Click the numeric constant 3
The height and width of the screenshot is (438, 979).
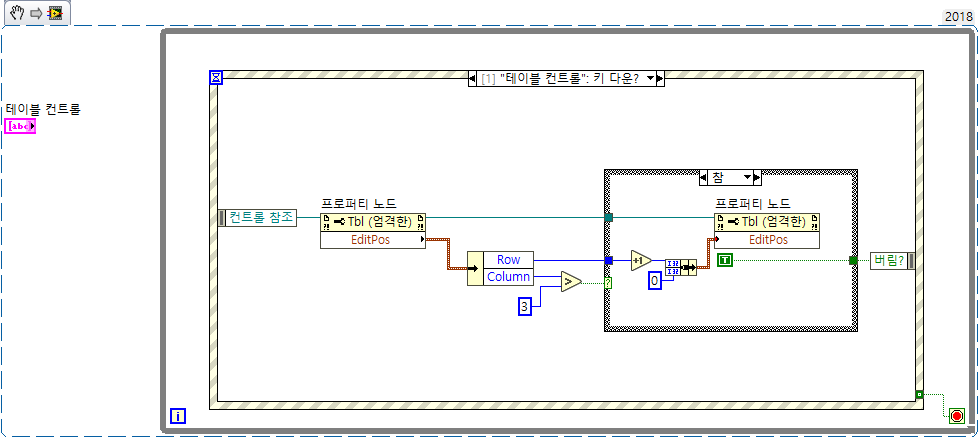524,306
